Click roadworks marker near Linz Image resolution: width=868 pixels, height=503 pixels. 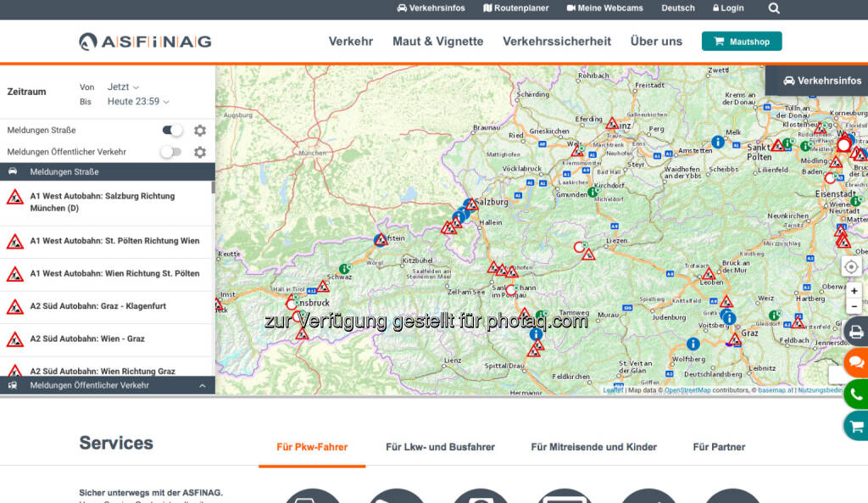point(612,124)
